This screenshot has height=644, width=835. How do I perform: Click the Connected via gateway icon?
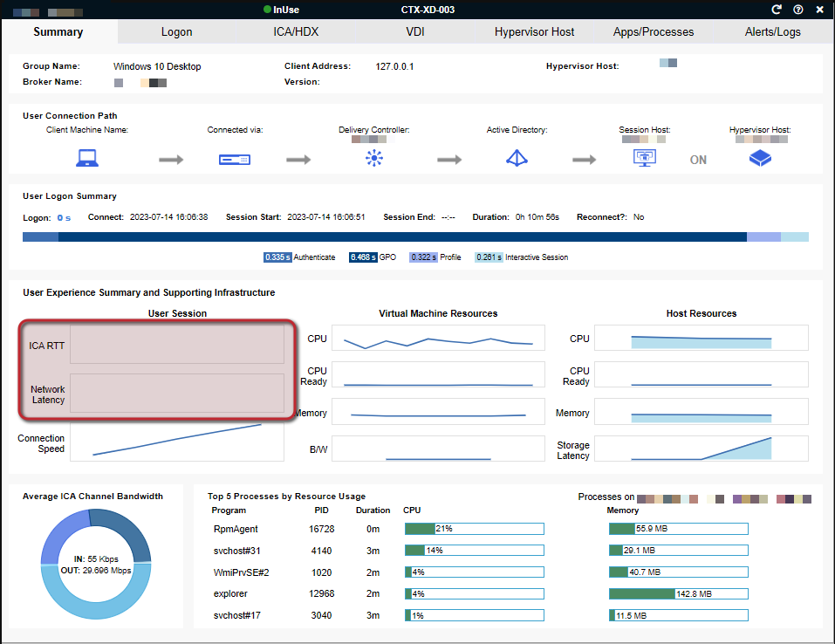[x=235, y=160]
